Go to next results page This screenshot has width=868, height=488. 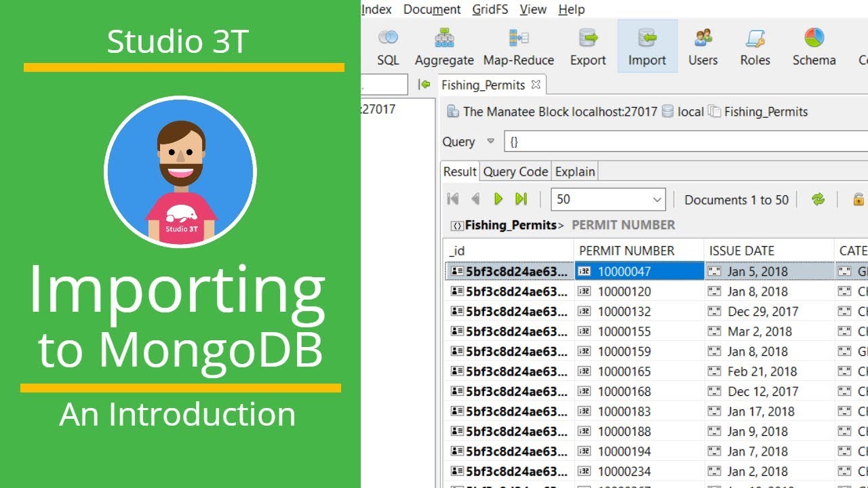[x=498, y=199]
